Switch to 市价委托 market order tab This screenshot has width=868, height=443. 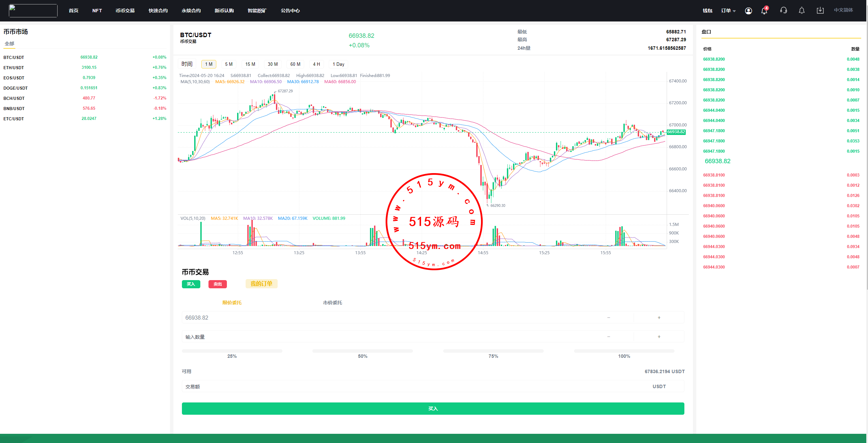pos(332,303)
